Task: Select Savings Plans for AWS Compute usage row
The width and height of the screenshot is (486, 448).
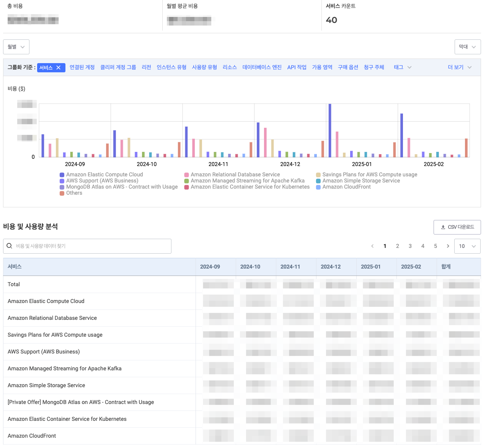Action: click(x=242, y=335)
